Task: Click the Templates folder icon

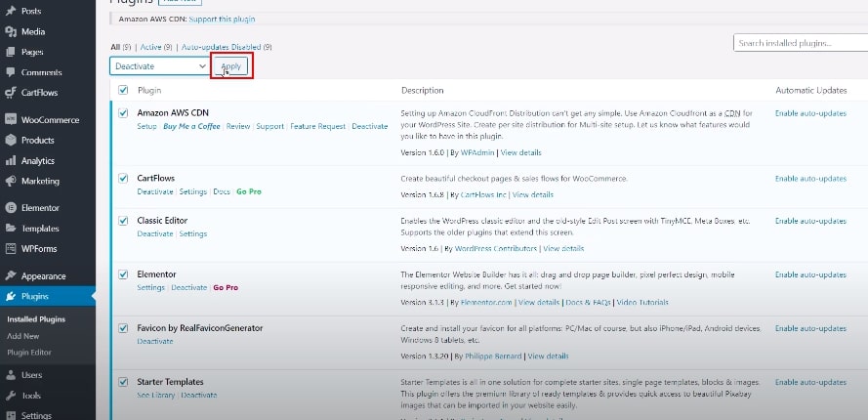Action: point(11,229)
